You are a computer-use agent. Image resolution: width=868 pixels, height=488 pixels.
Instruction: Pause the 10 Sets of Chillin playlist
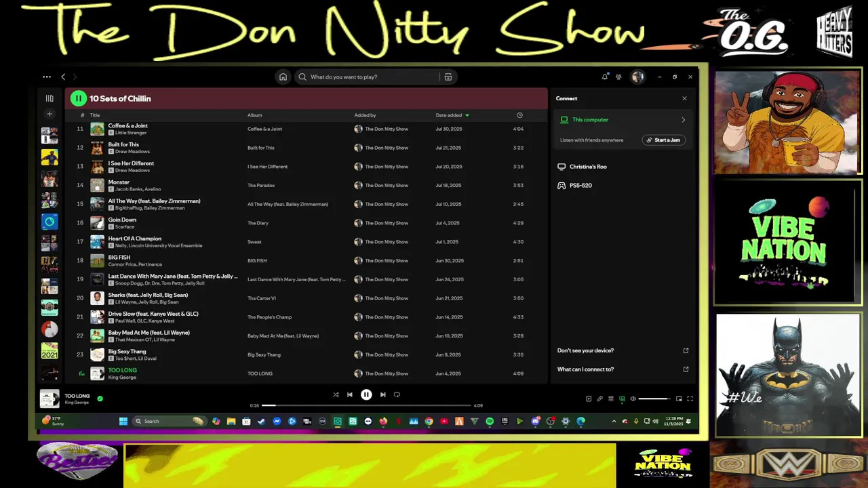[x=79, y=98]
